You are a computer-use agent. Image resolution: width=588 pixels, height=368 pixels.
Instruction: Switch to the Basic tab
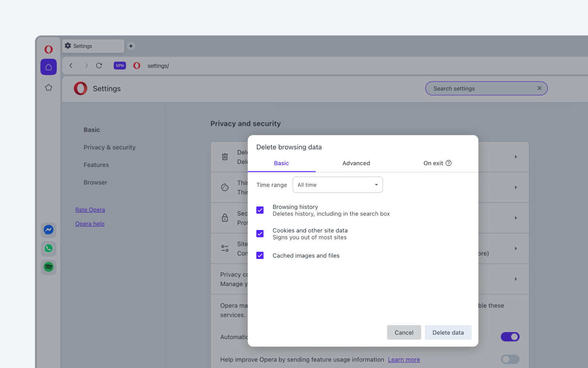point(281,163)
